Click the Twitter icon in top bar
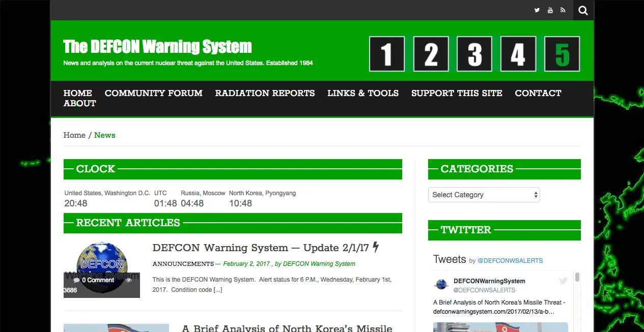The width and height of the screenshot is (644, 332). pyautogui.click(x=537, y=10)
